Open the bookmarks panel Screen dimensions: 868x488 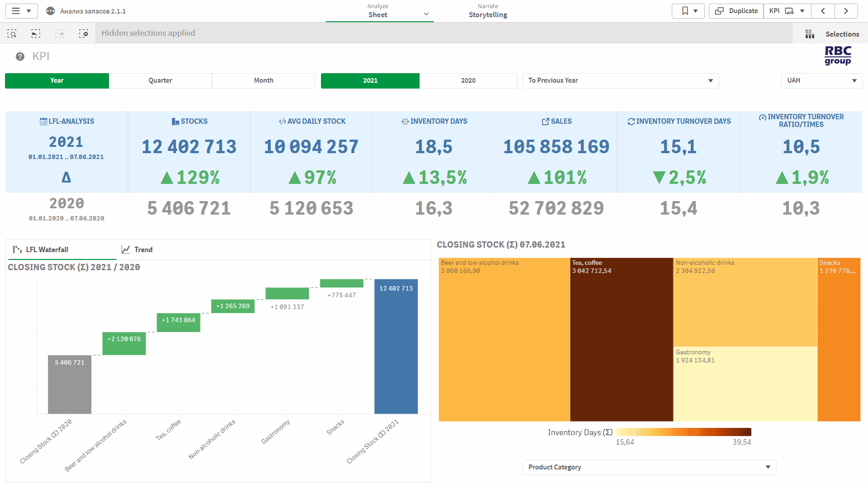683,11
